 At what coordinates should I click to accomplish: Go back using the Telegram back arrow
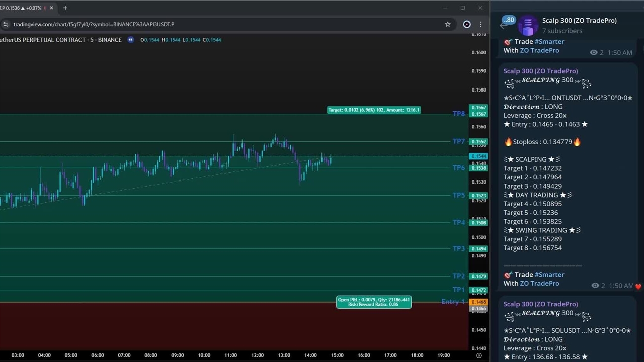point(503,25)
